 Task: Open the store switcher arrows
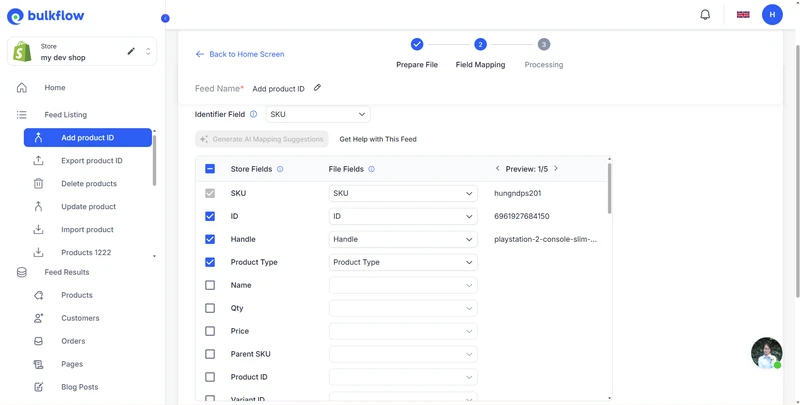click(x=148, y=52)
